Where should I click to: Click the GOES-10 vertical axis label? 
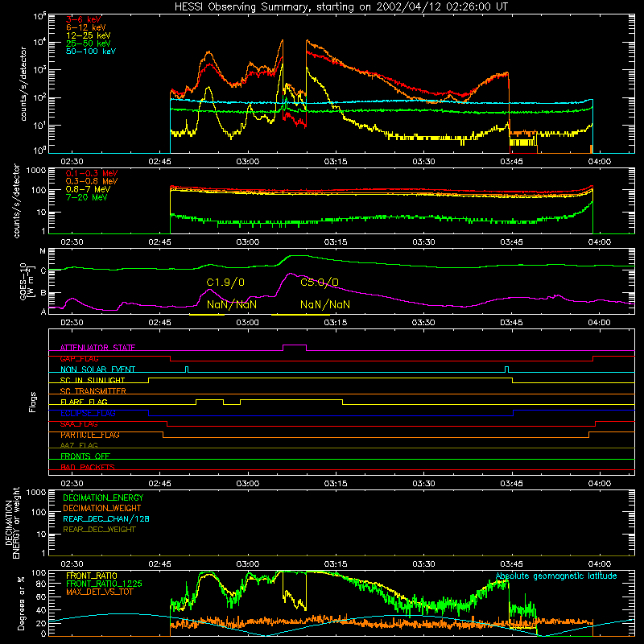coord(26,282)
